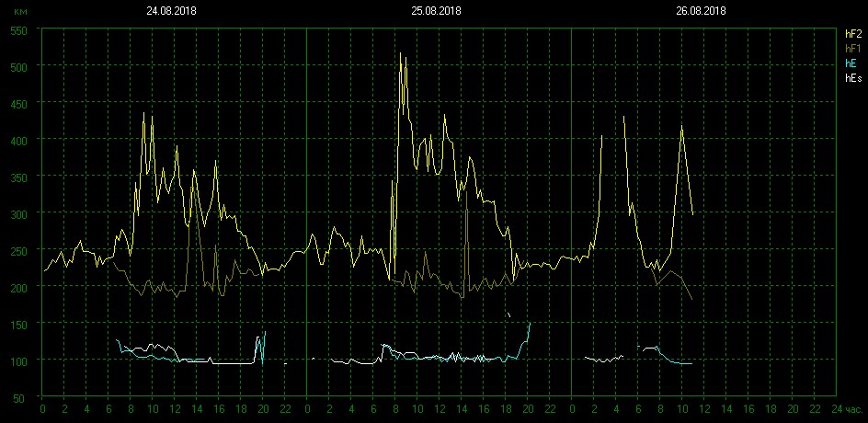Click the 200 value on the height axis
The image size is (868, 423).
pyautogui.click(x=20, y=287)
